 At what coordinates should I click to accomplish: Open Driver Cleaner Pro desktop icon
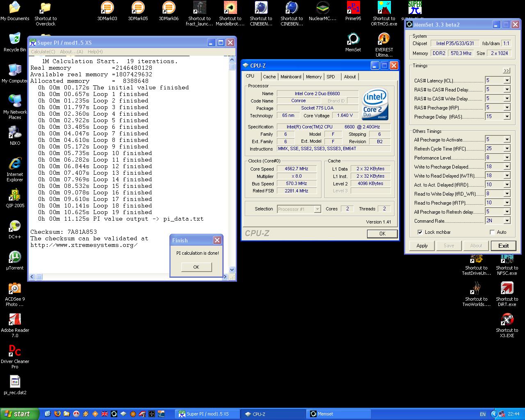pos(15,356)
